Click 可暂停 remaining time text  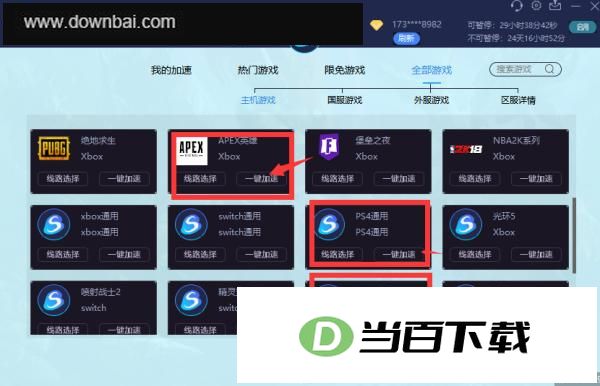tap(512, 25)
